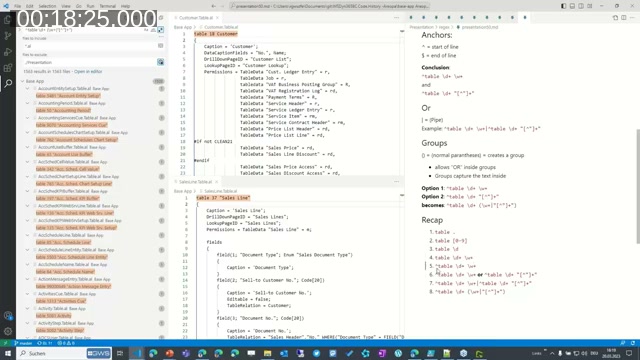Click the Search view icon in activity bar

(7, 83)
